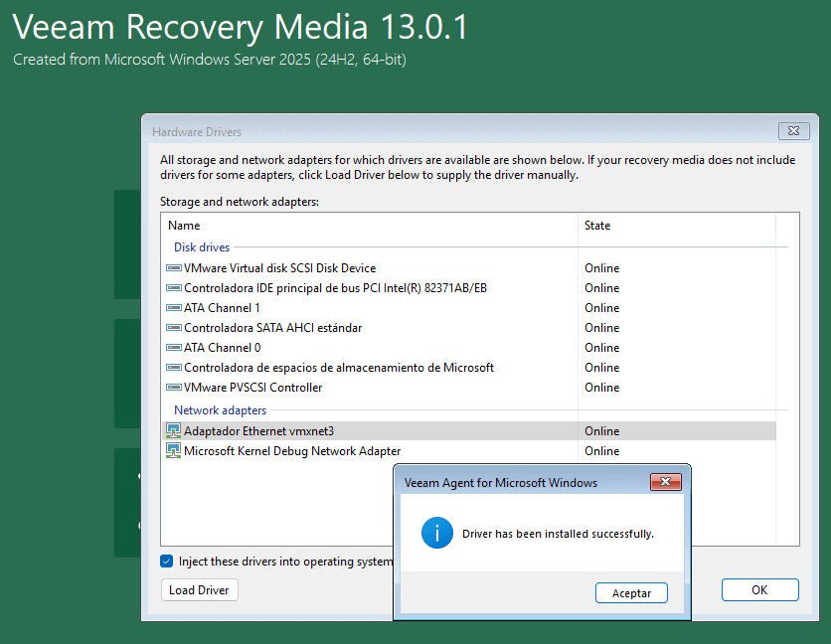Screen dimensions: 831x644
Task: Click the Controladora IDE principal drive icon
Action: (x=173, y=288)
